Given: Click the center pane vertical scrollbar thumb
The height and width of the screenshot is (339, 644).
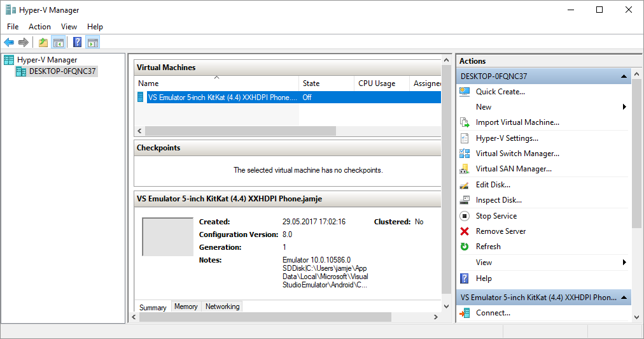Looking at the screenshot, I should tap(447, 179).
